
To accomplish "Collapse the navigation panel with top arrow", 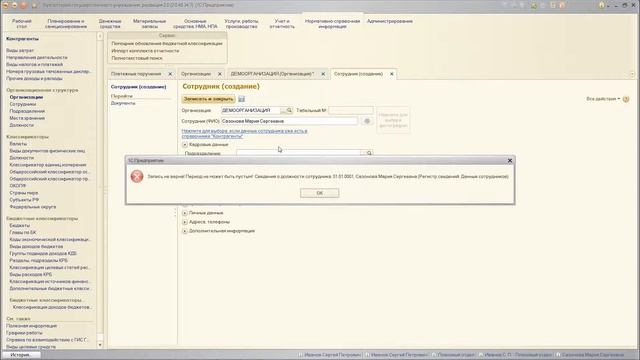I will (x=100, y=36).
